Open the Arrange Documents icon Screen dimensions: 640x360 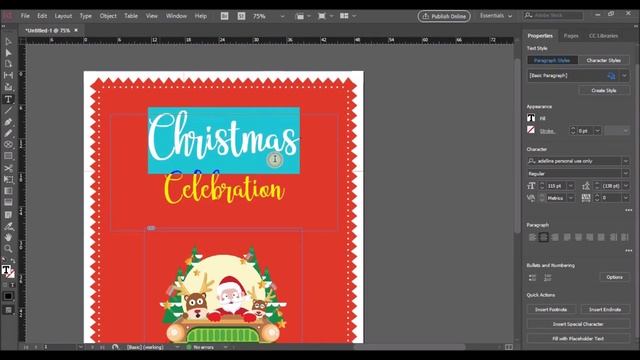point(344,16)
